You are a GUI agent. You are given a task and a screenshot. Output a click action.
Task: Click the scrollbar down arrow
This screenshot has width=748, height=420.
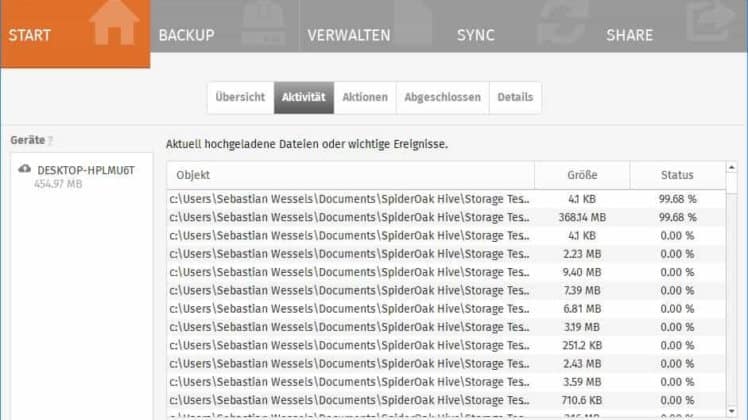(731, 411)
